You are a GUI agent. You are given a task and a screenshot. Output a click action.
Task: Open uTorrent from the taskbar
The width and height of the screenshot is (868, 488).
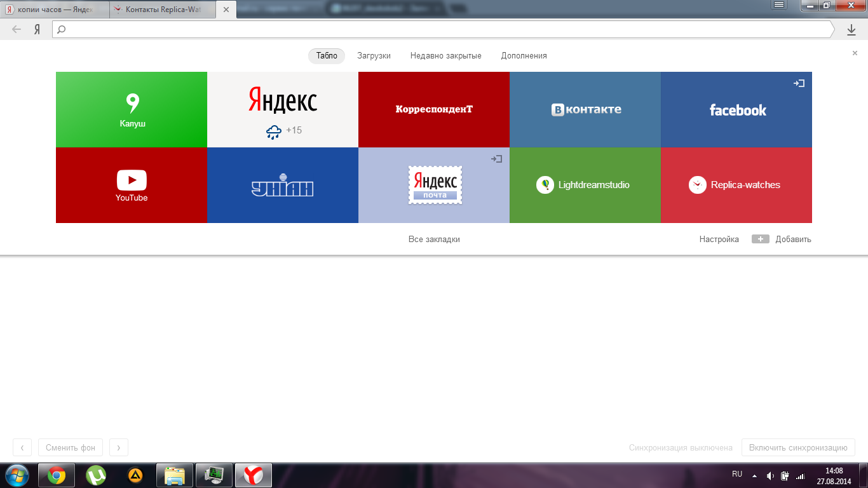[96, 475]
